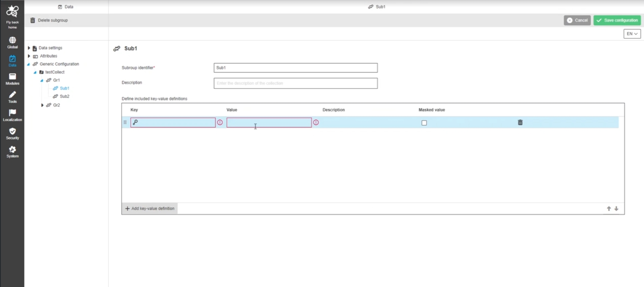Expand the Gr2 tree node
The image size is (644, 287).
42,105
